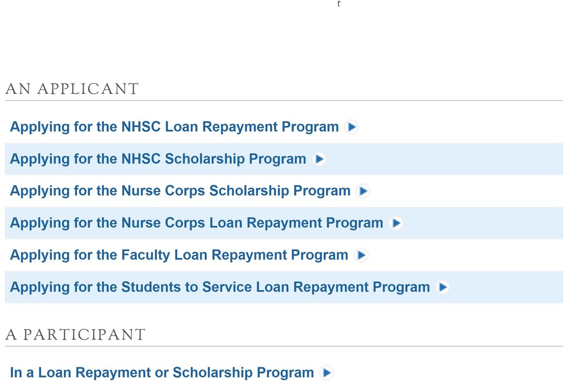
Task: Click the small dark mark at page top
Action: (339, 4)
